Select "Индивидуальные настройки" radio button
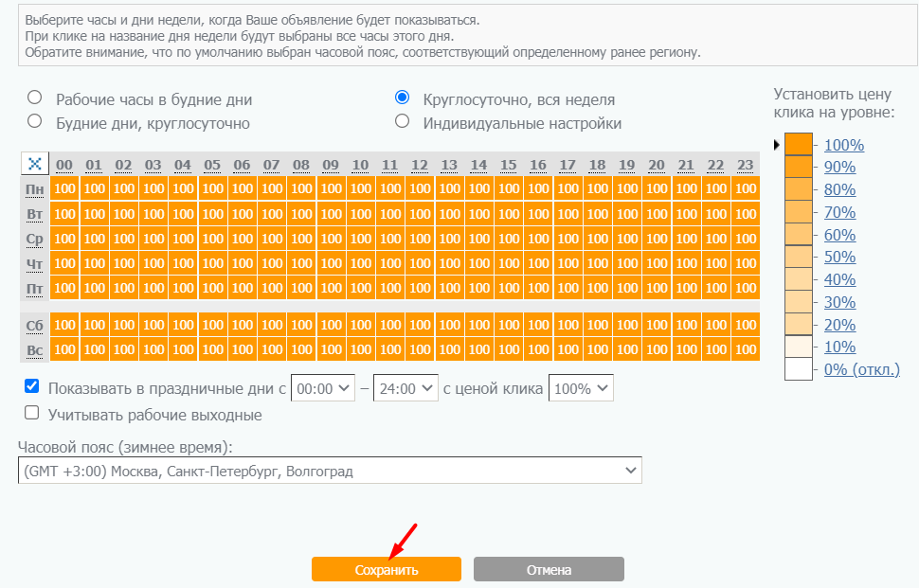 click(x=403, y=121)
